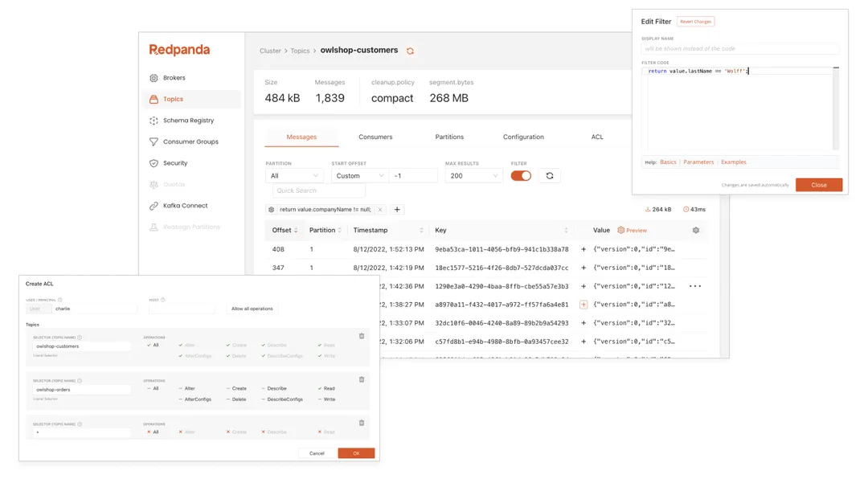Switch to the Consumers tab
Image resolution: width=868 pixels, height=479 pixels.
pyautogui.click(x=375, y=137)
